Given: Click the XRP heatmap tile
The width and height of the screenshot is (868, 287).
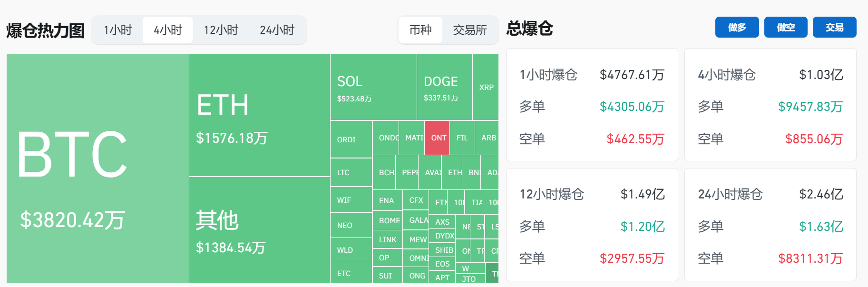Looking at the screenshot, I should click(x=486, y=87).
